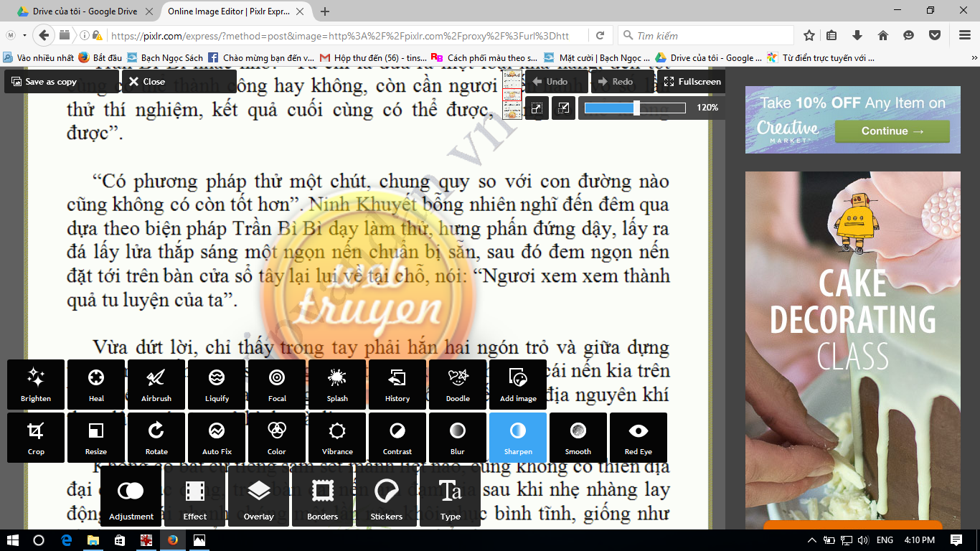Viewport: 980px width, 551px height.
Task: Expand the Overlay category
Action: 258,496
